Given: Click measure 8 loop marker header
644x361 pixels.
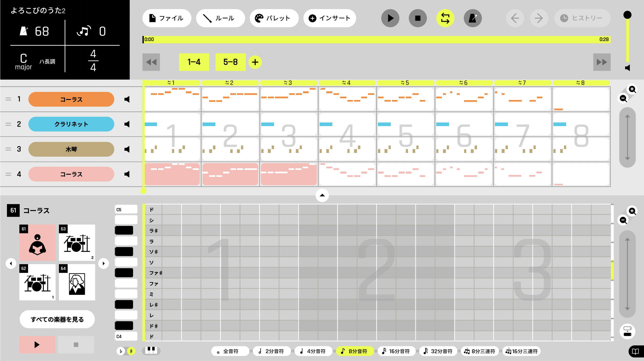Looking at the screenshot, I should tap(581, 83).
